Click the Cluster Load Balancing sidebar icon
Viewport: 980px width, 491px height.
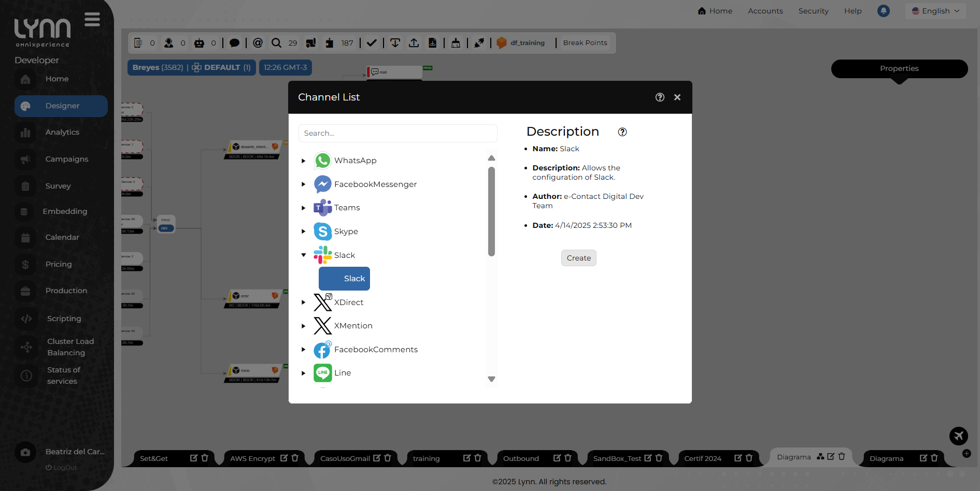click(x=26, y=348)
